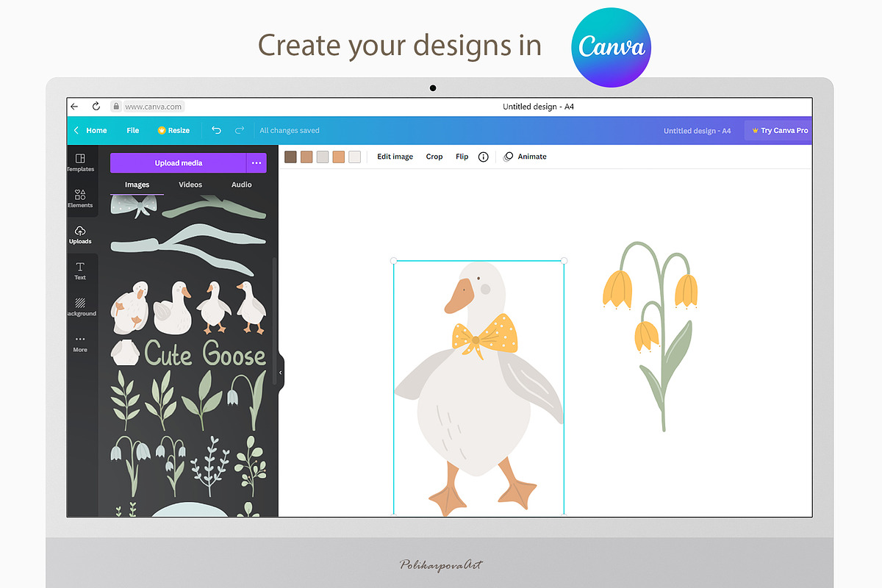Image resolution: width=882 pixels, height=588 pixels.
Task: Open upload options three-dot menu
Action: coord(256,163)
